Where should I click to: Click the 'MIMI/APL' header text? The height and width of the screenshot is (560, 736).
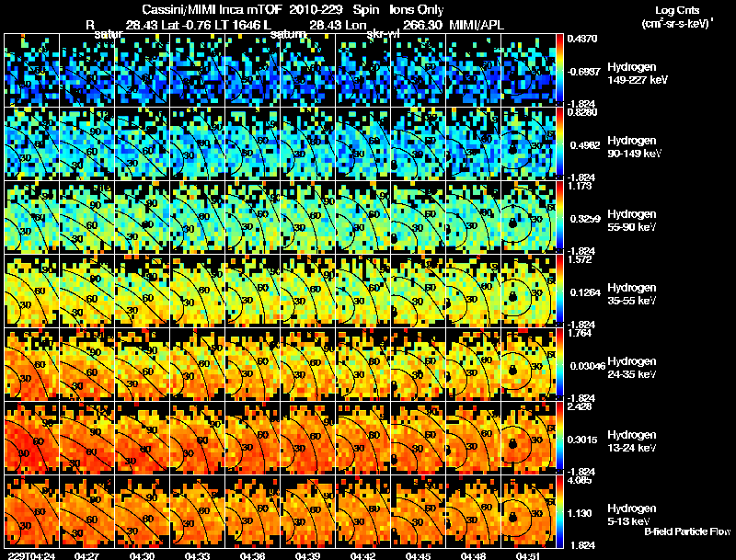[x=477, y=26]
